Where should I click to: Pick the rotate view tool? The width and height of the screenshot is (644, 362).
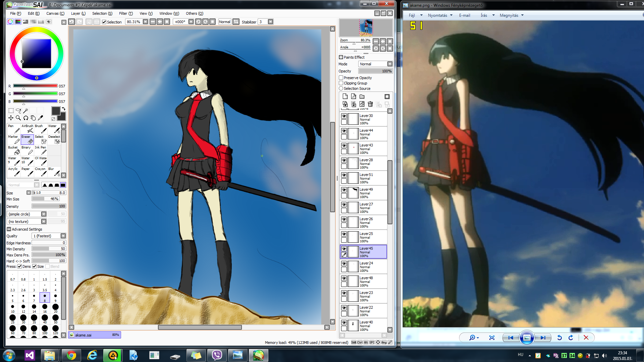pos(25,118)
